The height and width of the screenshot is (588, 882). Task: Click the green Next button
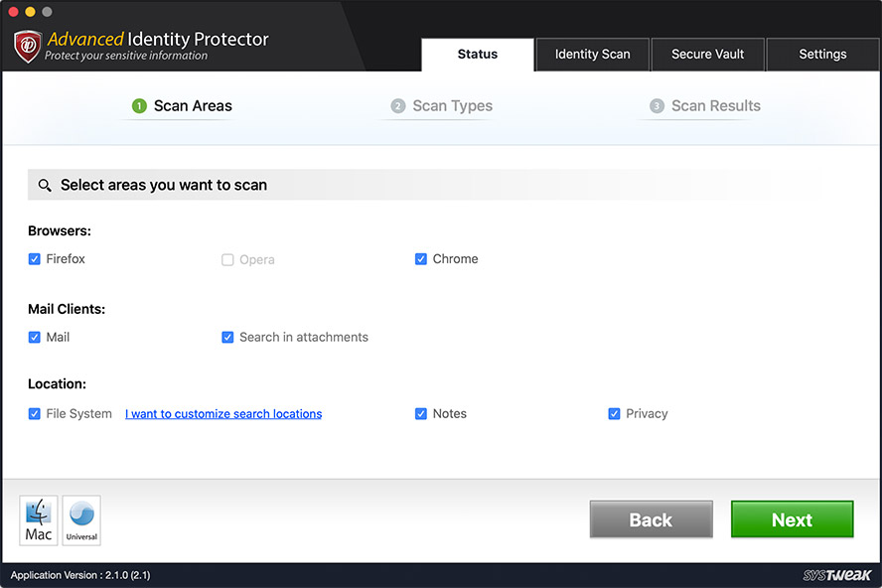[x=792, y=519]
